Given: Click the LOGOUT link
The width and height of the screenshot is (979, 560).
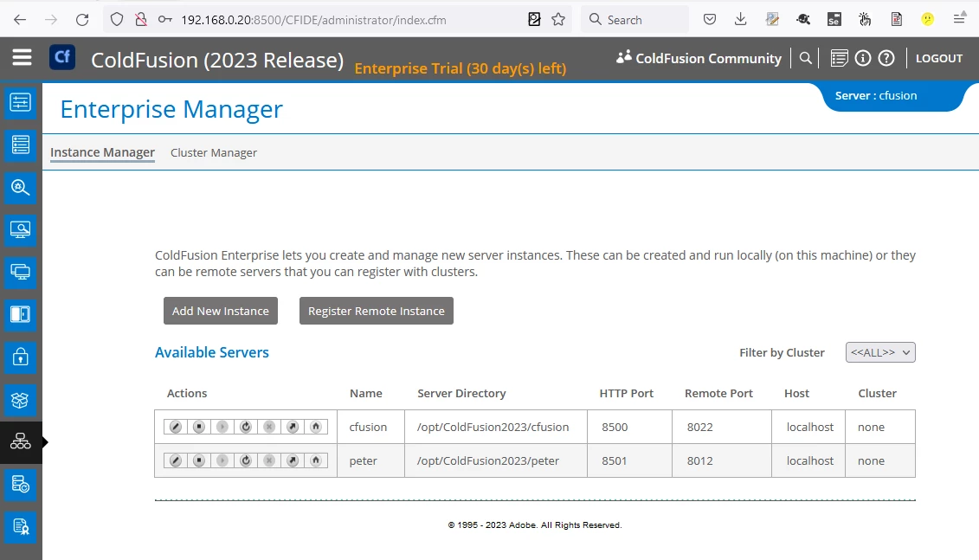Looking at the screenshot, I should point(939,58).
